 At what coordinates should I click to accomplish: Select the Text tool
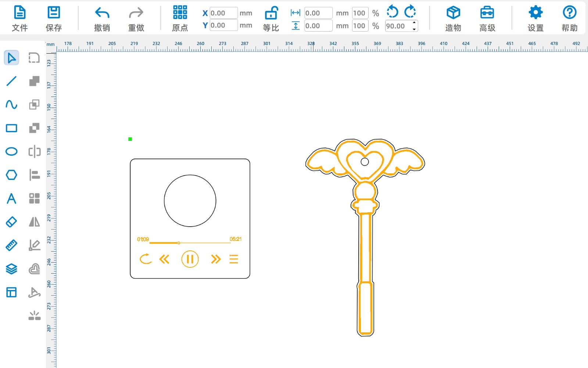[11, 198]
